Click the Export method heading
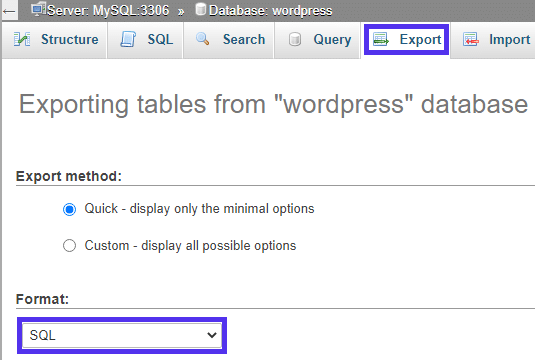This screenshot has width=535, height=360. 69,176
